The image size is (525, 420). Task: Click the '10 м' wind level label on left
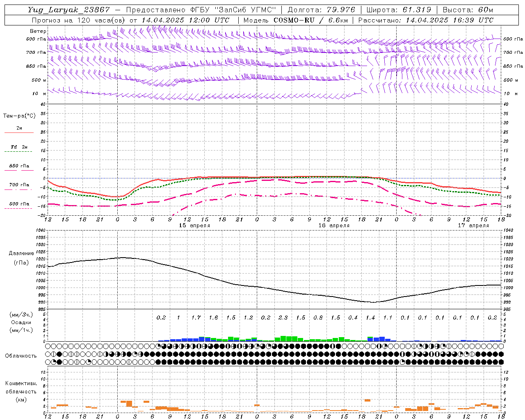[39, 94]
